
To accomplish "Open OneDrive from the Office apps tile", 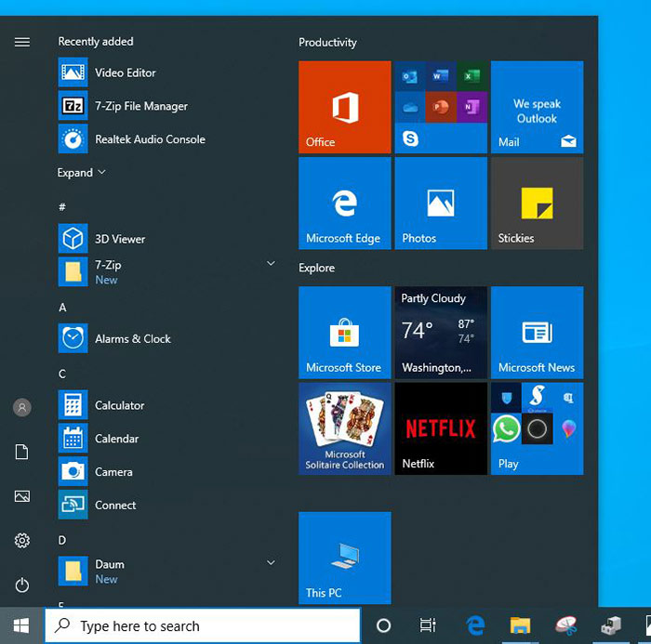I will coord(410,107).
